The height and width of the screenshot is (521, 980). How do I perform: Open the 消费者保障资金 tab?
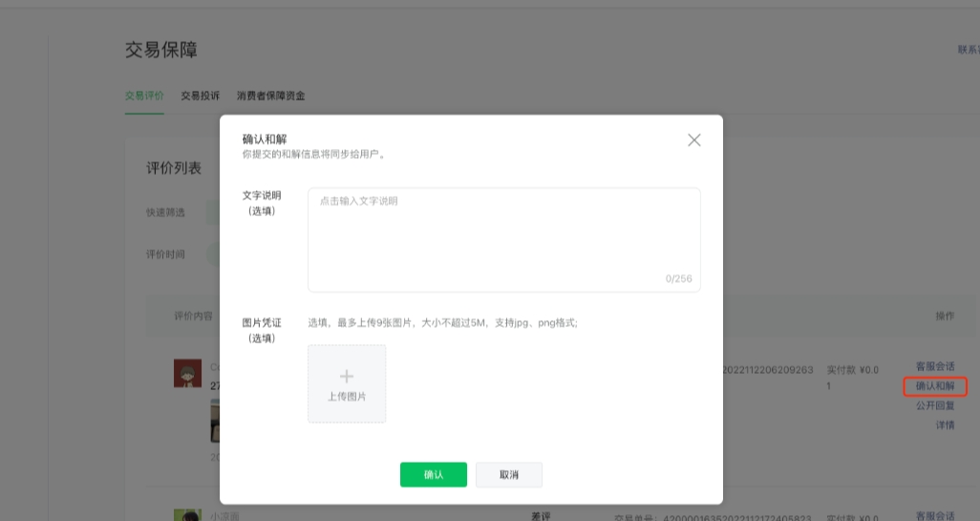tap(270, 96)
